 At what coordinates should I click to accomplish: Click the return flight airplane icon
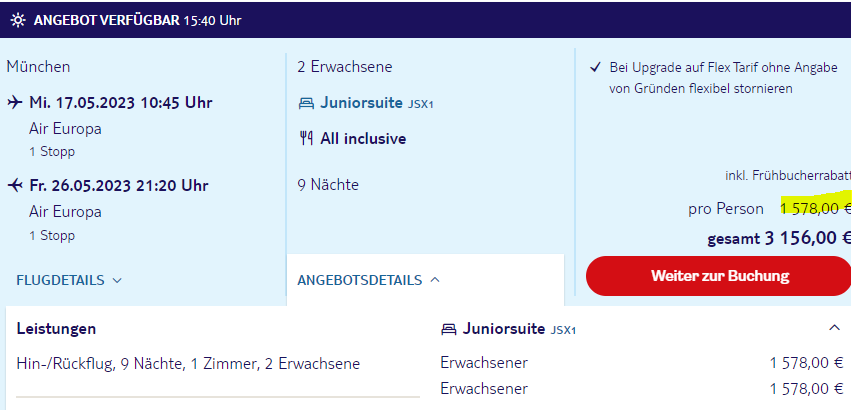[14, 185]
